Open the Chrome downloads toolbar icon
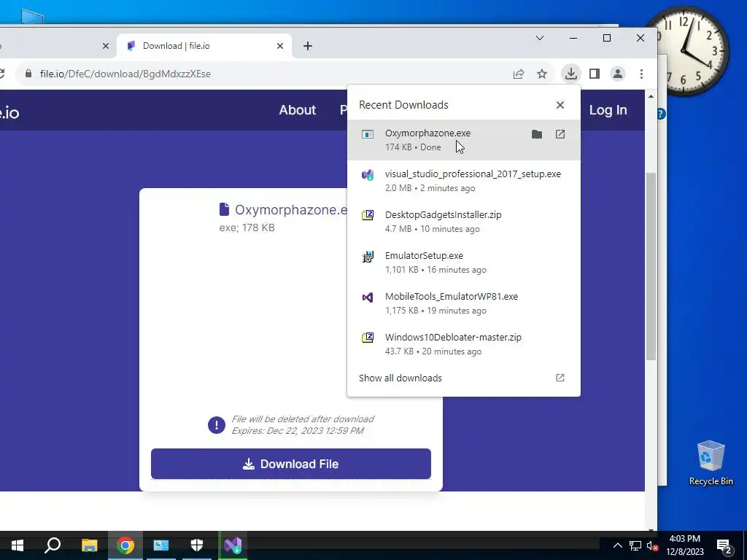The image size is (747, 560). click(x=570, y=74)
